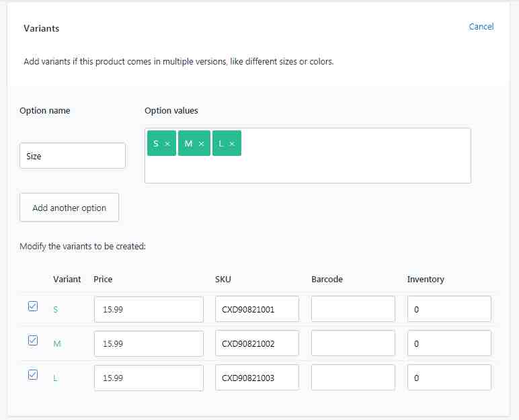The height and width of the screenshot is (420, 519).
Task: Click the L variant barcode field
Action: tap(353, 378)
